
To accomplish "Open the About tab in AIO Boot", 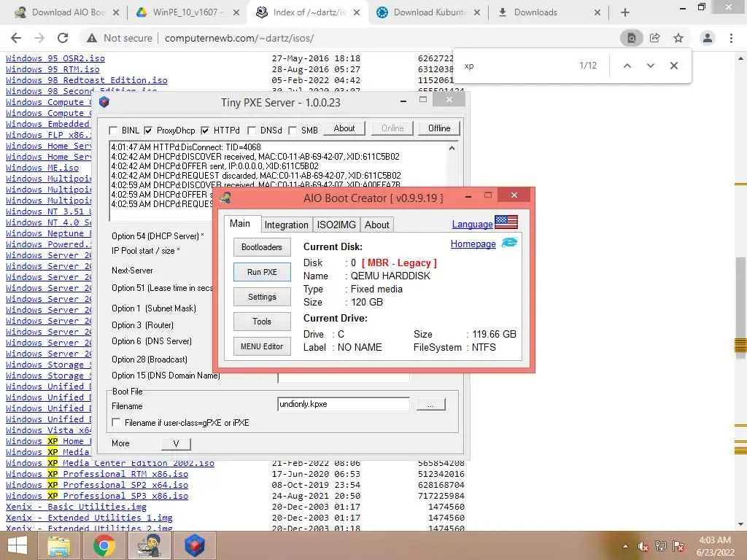I will click(x=377, y=225).
